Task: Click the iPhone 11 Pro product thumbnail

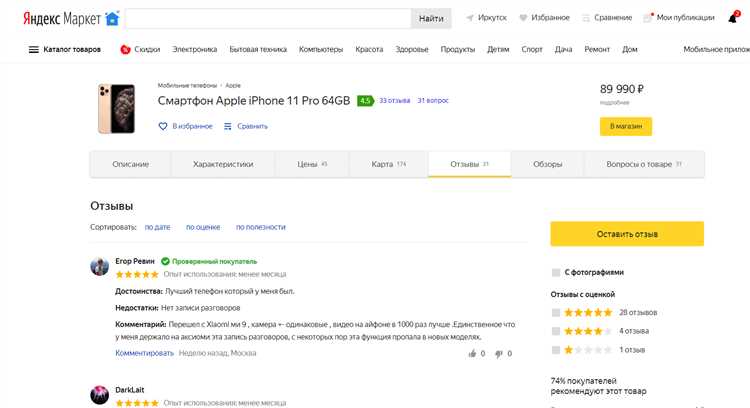Action: click(112, 108)
